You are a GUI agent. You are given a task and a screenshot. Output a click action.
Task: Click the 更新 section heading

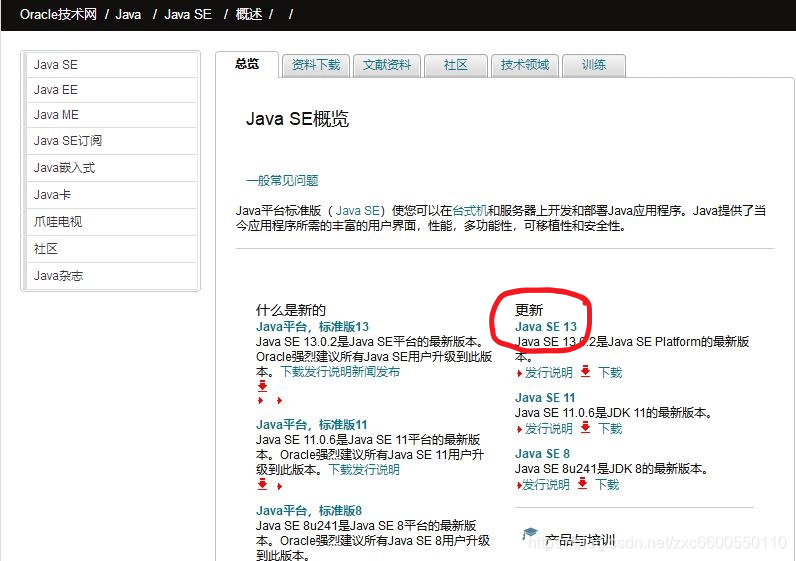[529, 310]
